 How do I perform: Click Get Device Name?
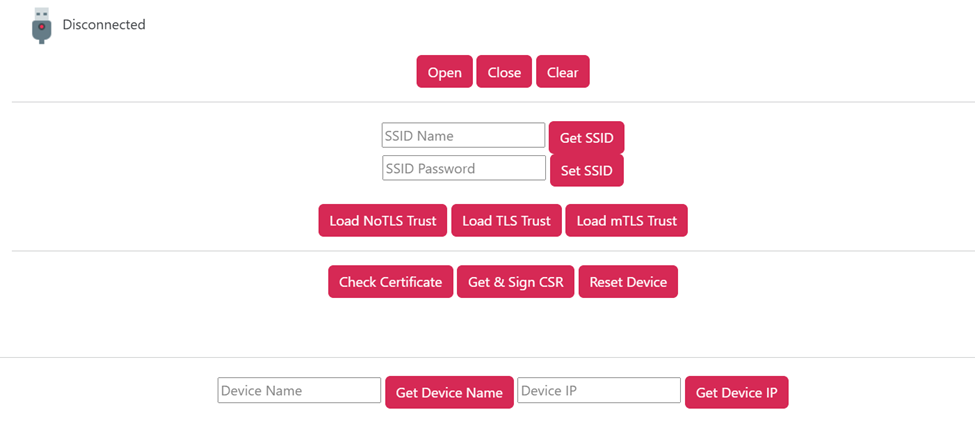pyautogui.click(x=450, y=392)
